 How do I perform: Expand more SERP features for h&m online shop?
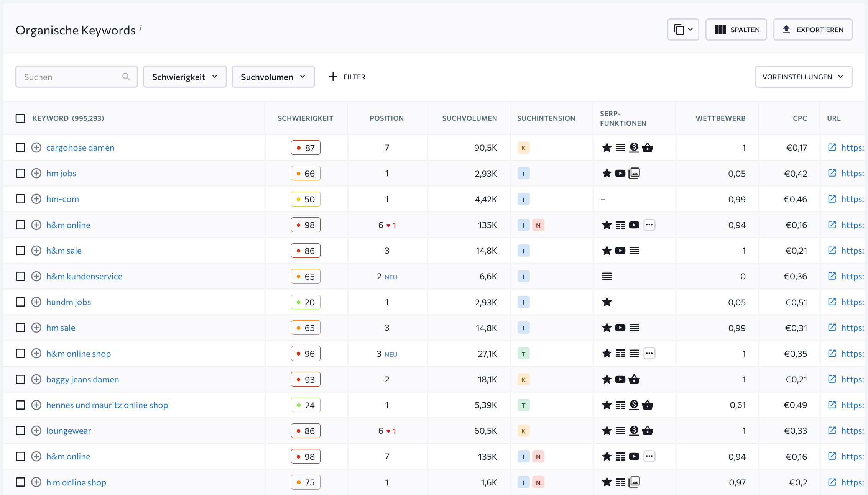coord(649,353)
